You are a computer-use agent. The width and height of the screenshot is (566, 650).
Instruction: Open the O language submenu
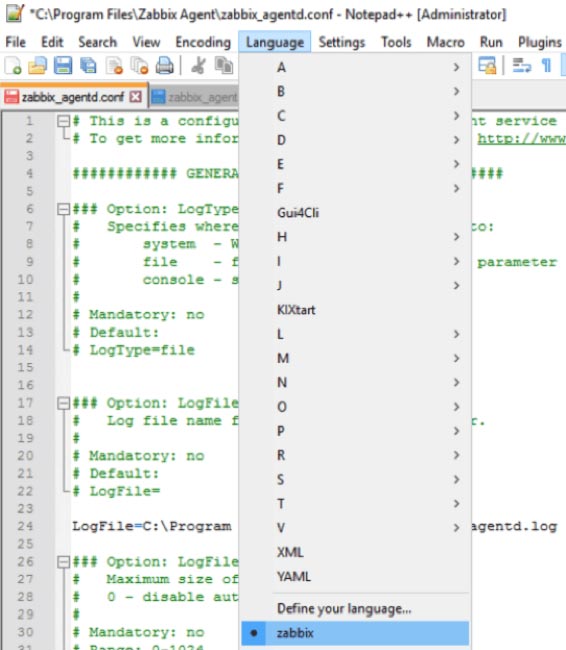coord(355,407)
